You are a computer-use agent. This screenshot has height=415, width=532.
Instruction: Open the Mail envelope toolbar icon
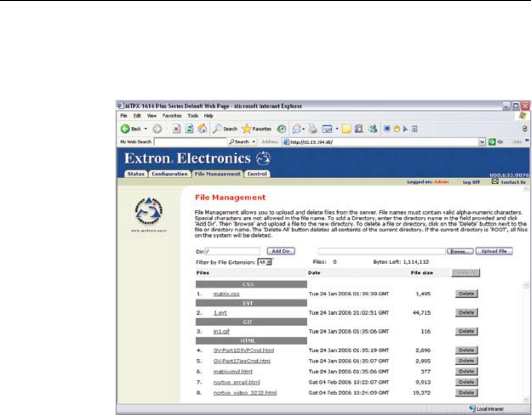pyautogui.click(x=297, y=129)
